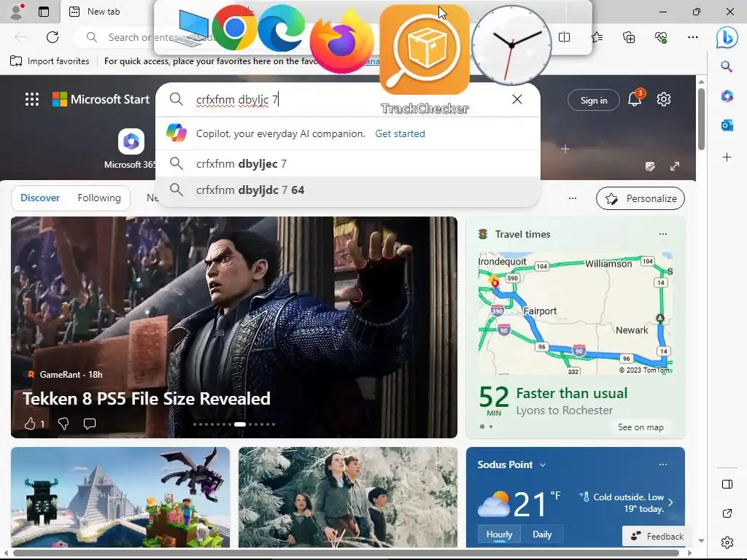
Task: Open Browser essentials heart icon
Action: [x=661, y=37]
